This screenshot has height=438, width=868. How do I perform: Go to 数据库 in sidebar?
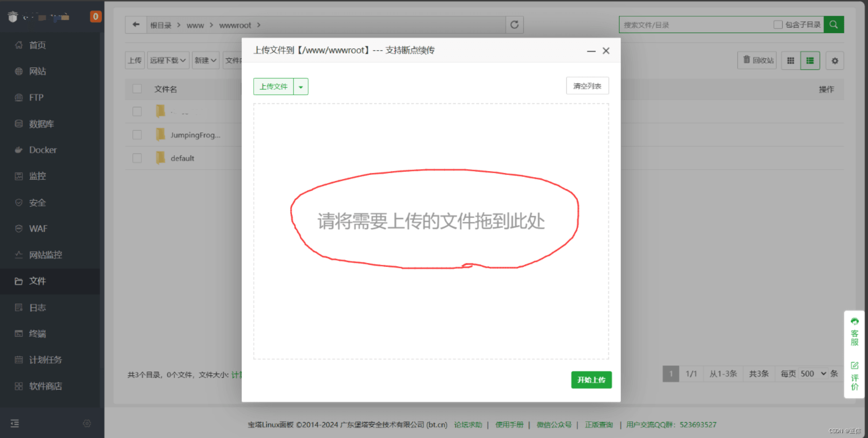(x=41, y=124)
